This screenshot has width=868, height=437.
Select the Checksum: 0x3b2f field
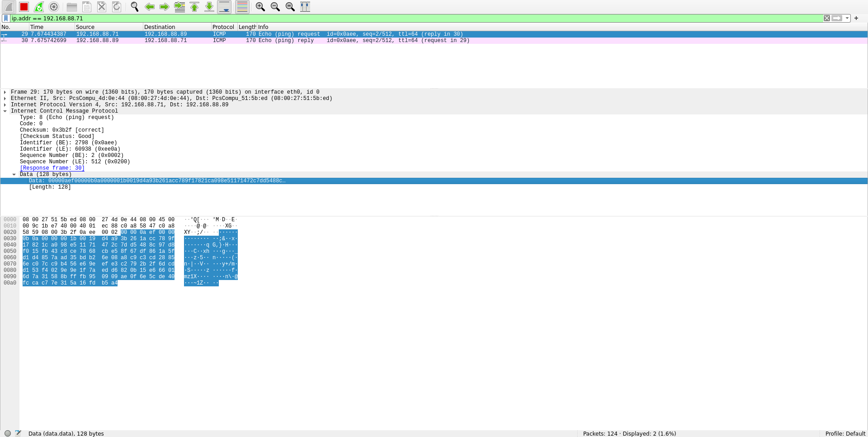pos(62,130)
